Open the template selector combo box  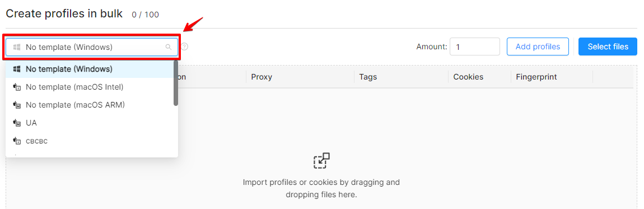coord(92,47)
